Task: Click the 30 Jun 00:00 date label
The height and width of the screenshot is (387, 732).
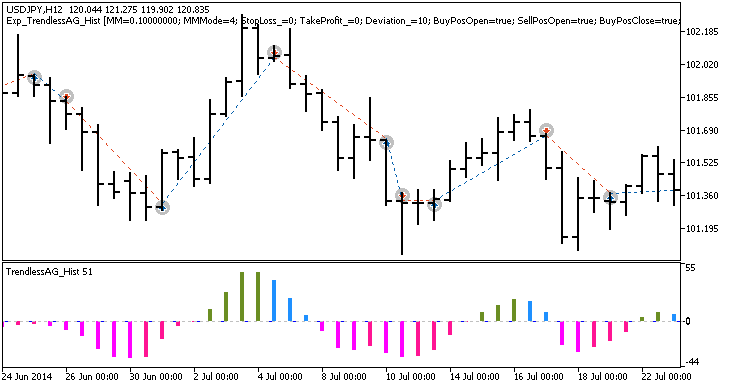Action: [x=156, y=376]
